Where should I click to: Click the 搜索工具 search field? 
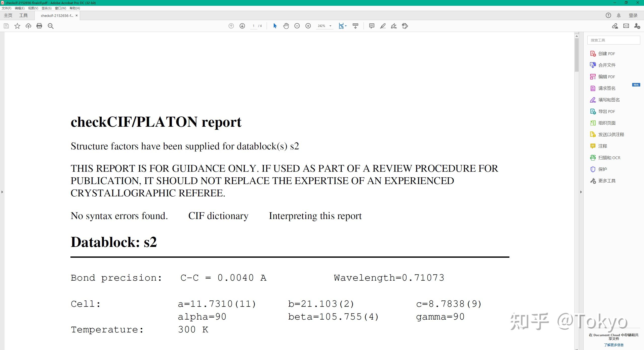[614, 40]
